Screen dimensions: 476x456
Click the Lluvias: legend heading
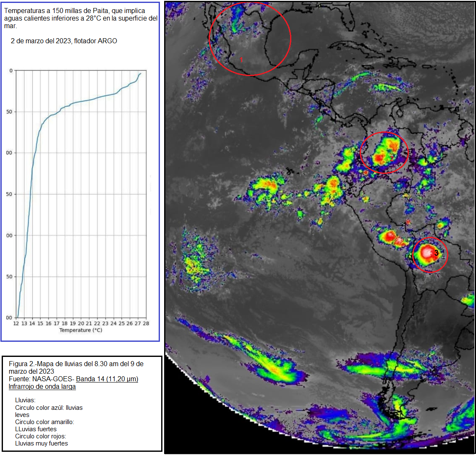(25, 400)
